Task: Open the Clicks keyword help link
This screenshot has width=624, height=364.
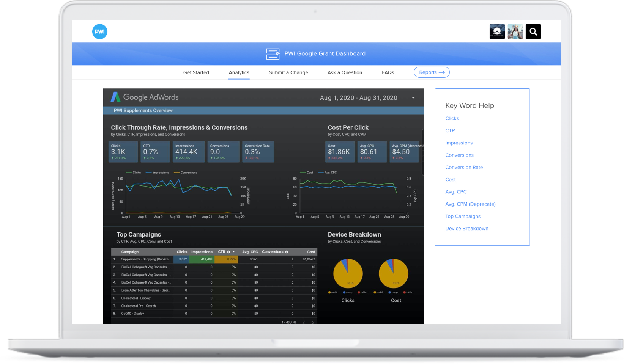Action: pyautogui.click(x=452, y=118)
